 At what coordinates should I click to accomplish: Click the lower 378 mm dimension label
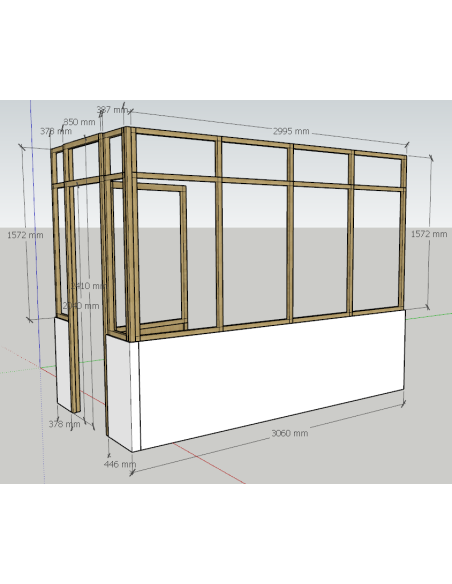point(64,424)
